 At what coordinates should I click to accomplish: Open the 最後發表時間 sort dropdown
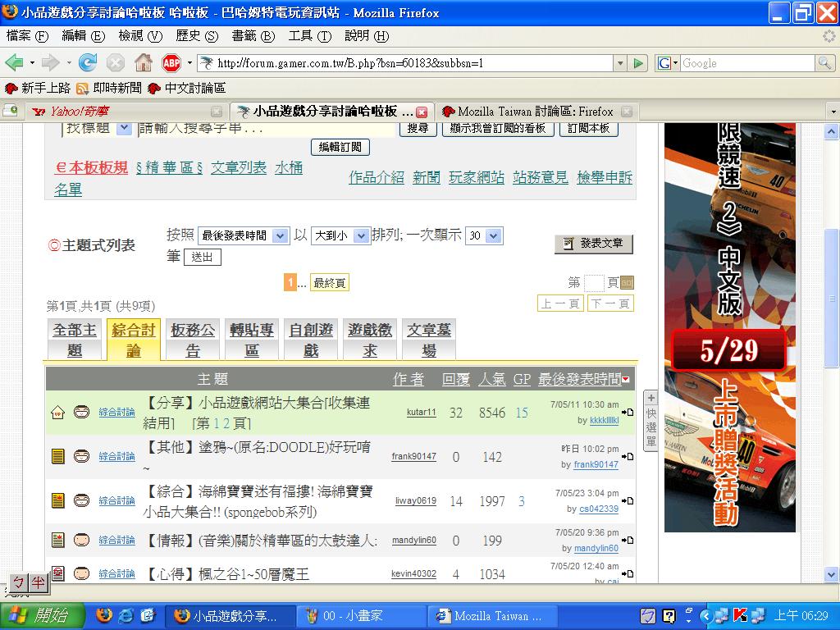coord(244,236)
